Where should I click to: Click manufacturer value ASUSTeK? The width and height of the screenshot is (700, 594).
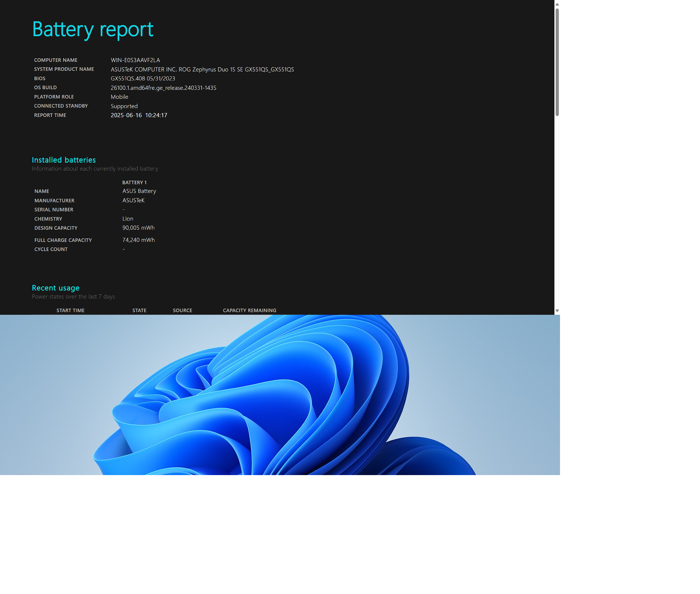coord(133,200)
